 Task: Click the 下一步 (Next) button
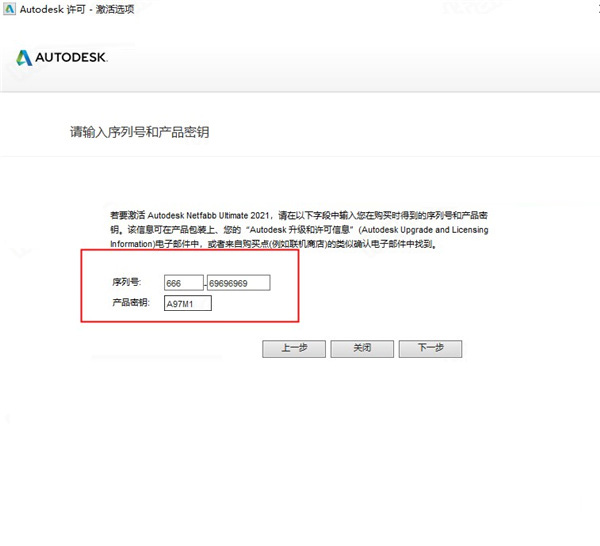coord(430,349)
